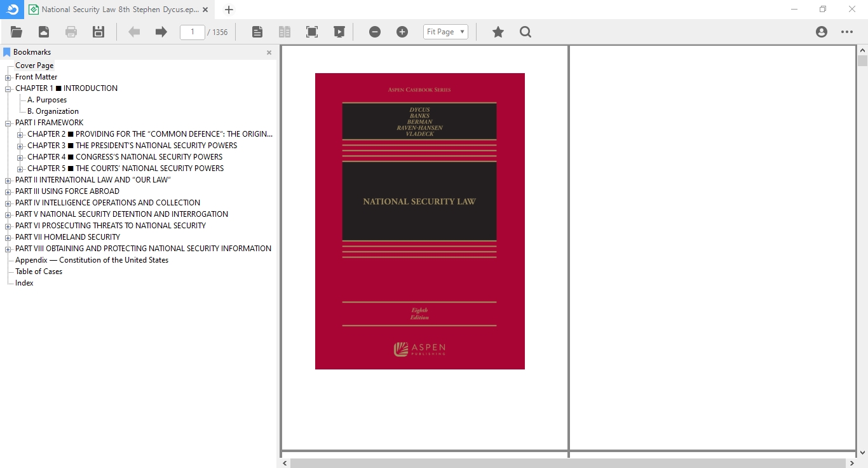Jump to A. Purposes bookmark
Screen dimensions: 868x468
pos(47,100)
